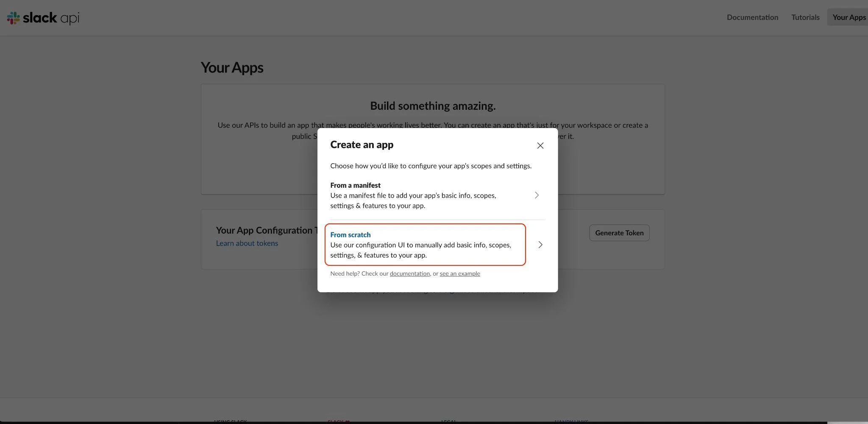Click chevron arrow beside From scratch

pos(540,245)
